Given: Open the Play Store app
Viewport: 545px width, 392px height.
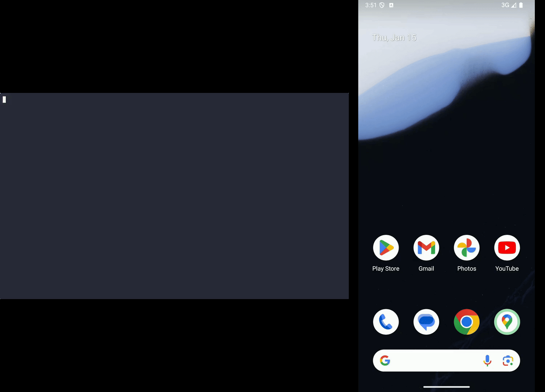Looking at the screenshot, I should (x=385, y=248).
